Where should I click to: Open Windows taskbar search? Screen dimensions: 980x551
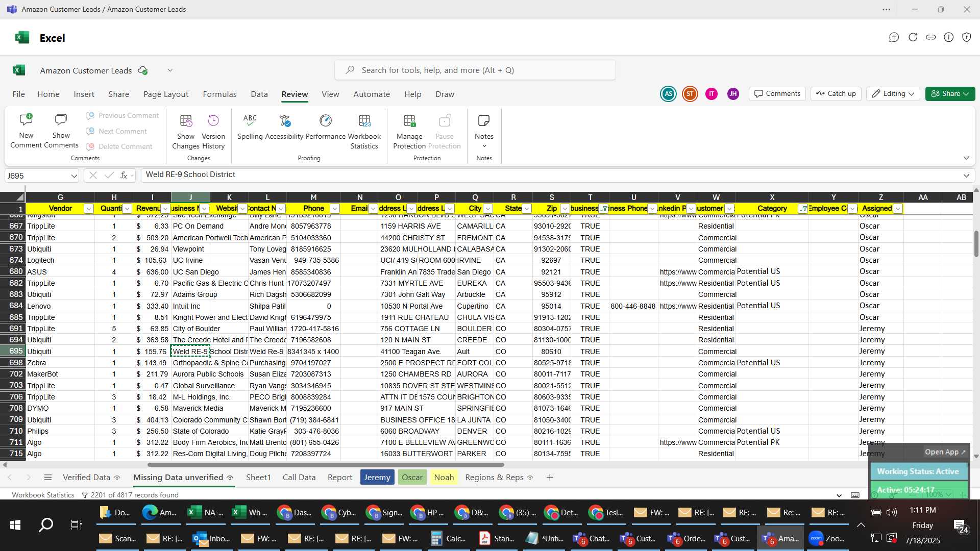46,524
